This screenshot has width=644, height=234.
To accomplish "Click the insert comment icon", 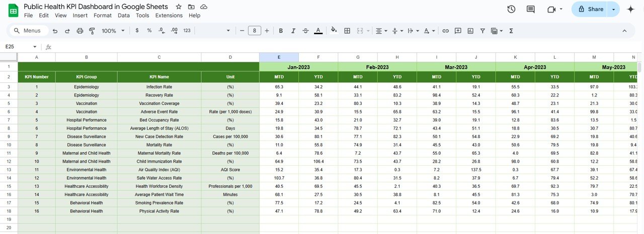I will tap(458, 31).
